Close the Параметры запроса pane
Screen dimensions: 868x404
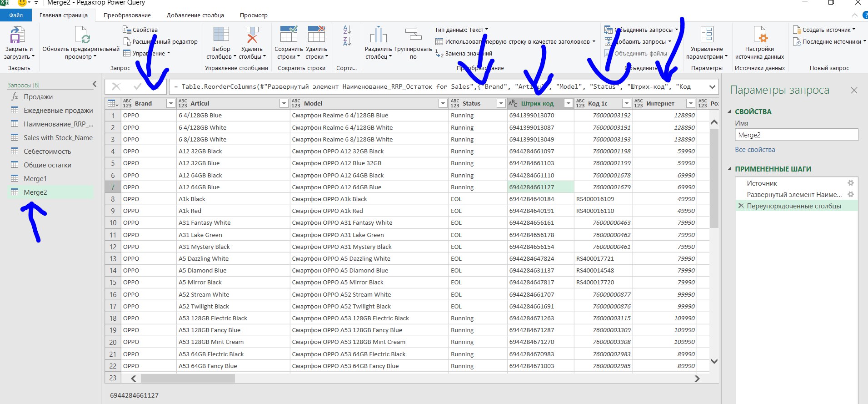coord(854,90)
